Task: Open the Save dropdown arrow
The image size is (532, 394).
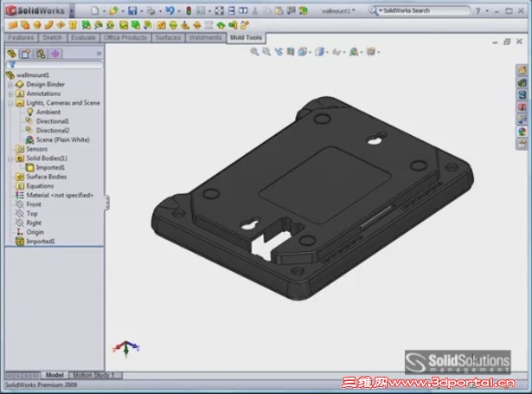Action: click(142, 11)
